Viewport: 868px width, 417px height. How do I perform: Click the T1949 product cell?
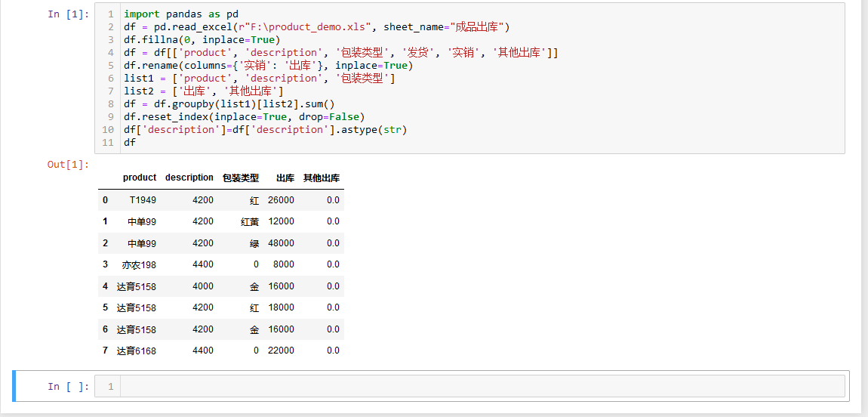143,200
